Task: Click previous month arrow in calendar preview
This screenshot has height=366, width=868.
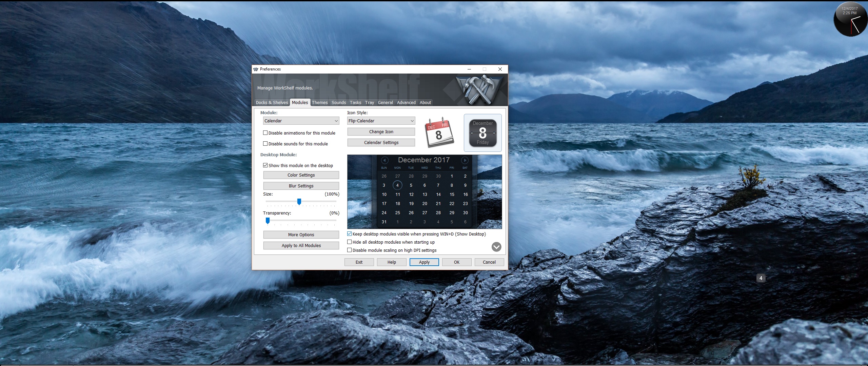Action: pyautogui.click(x=384, y=160)
